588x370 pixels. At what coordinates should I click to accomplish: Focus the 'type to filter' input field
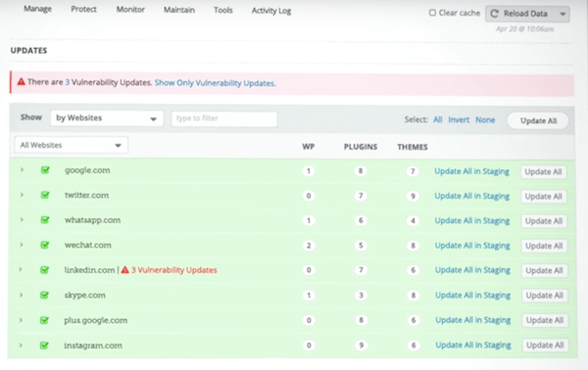(224, 118)
